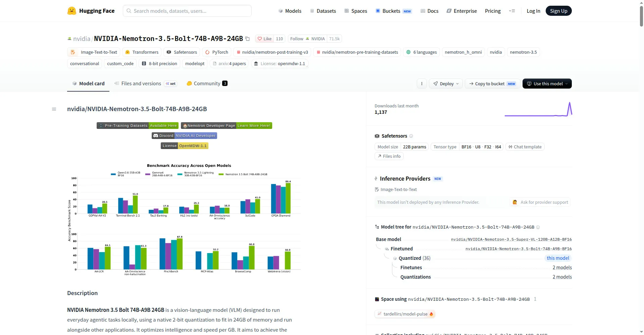Click the License OpenMDW-1.1 badge

[x=185, y=146]
